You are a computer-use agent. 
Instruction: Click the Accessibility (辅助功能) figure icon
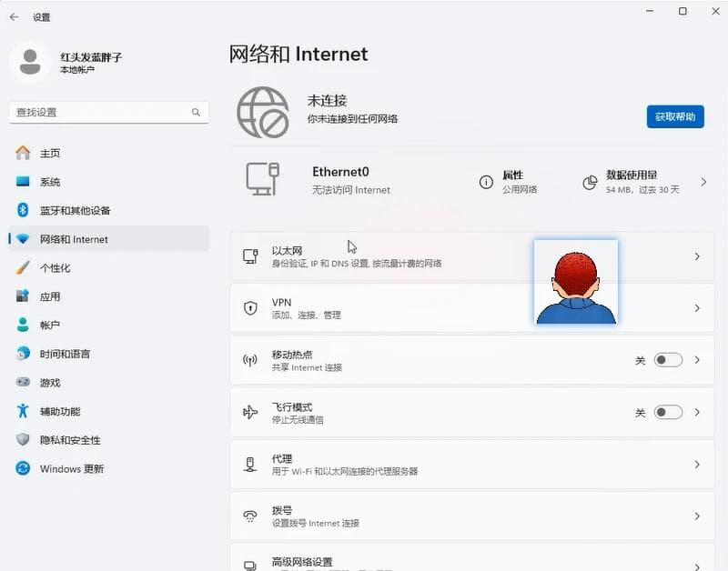pyautogui.click(x=23, y=410)
